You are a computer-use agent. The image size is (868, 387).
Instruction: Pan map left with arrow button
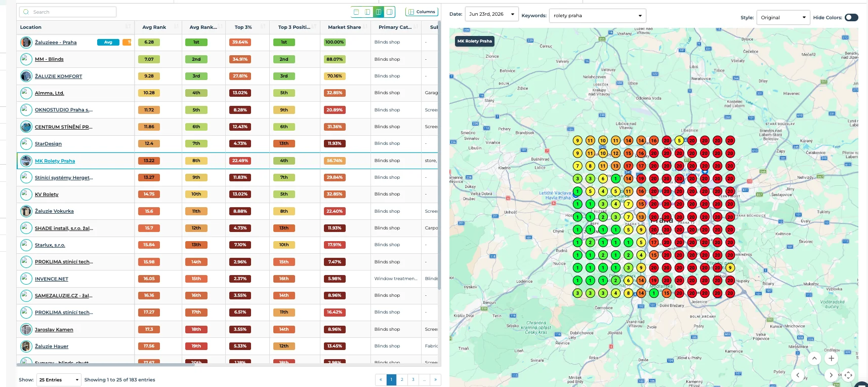tap(798, 375)
